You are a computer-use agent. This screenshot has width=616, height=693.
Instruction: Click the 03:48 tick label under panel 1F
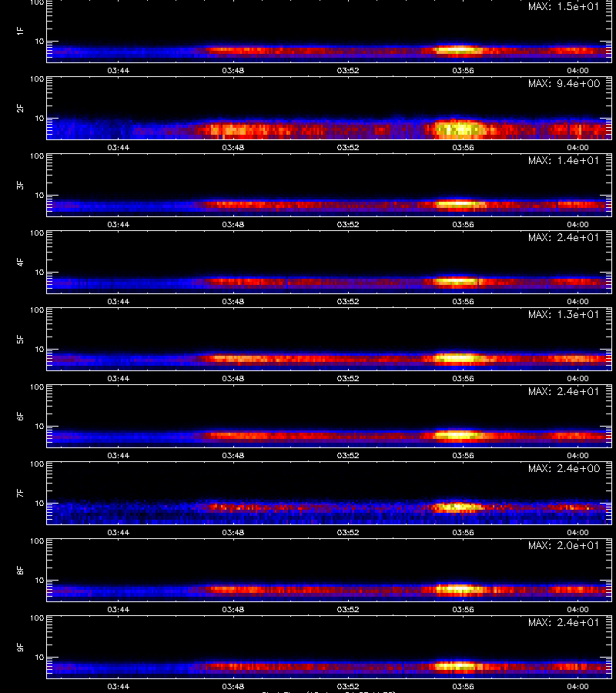click(x=233, y=70)
